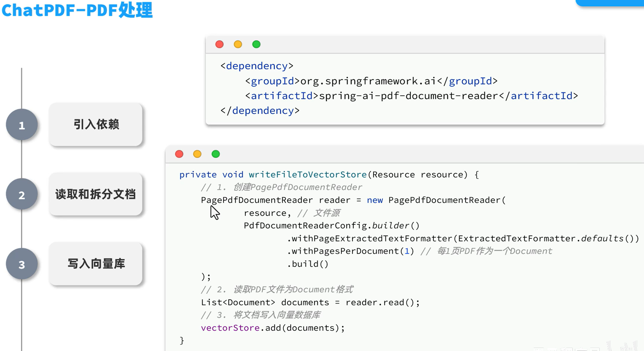Click green dot on Java code window
The height and width of the screenshot is (351, 644).
point(216,154)
